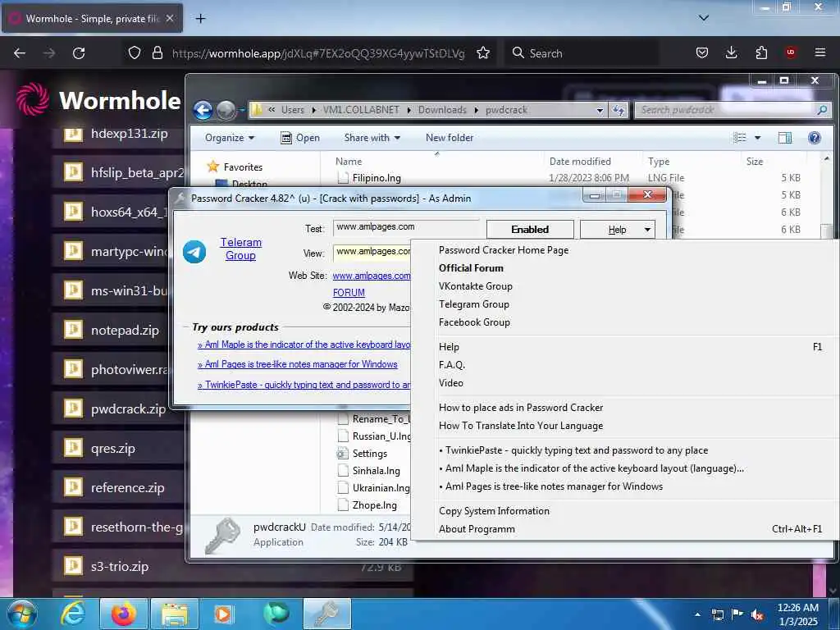Change view using Explorer's view icon
This screenshot has height=630, width=840.
coord(739,138)
